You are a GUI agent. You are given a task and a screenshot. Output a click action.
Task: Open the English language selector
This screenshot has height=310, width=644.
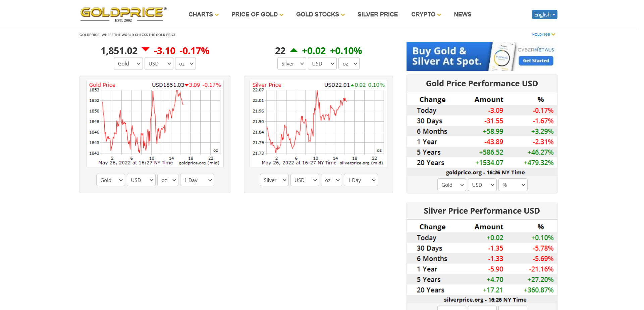click(x=544, y=14)
